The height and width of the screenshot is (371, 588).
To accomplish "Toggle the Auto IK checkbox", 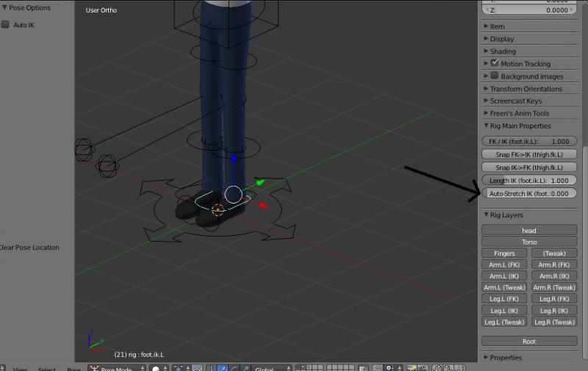I will coord(5,24).
